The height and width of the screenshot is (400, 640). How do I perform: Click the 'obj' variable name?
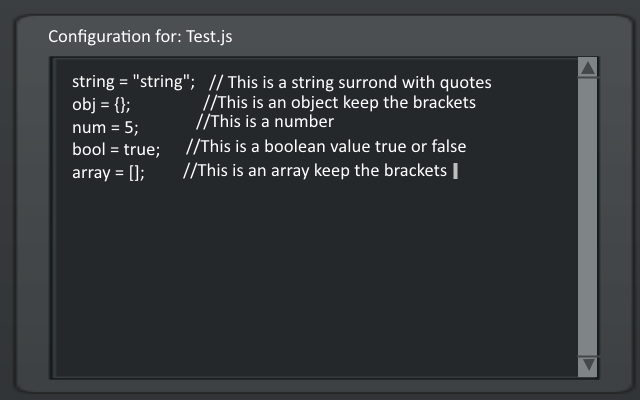[x=84, y=104]
